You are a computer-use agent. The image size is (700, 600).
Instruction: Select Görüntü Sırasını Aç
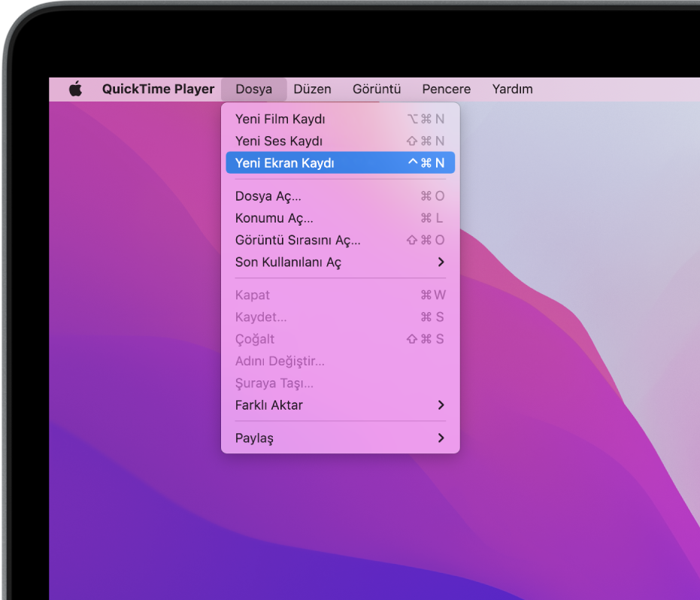pyautogui.click(x=300, y=240)
